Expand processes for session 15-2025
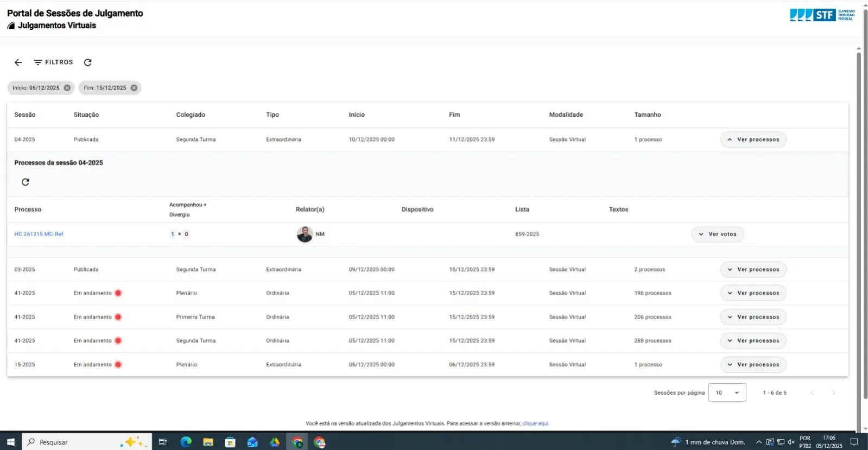868x450 pixels. pos(753,365)
